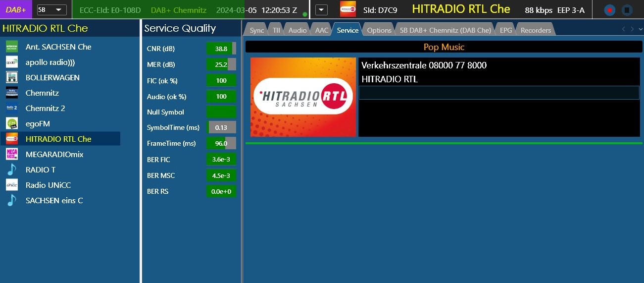
Task: Click the Radio UNiCC station logo
Action: point(12,185)
